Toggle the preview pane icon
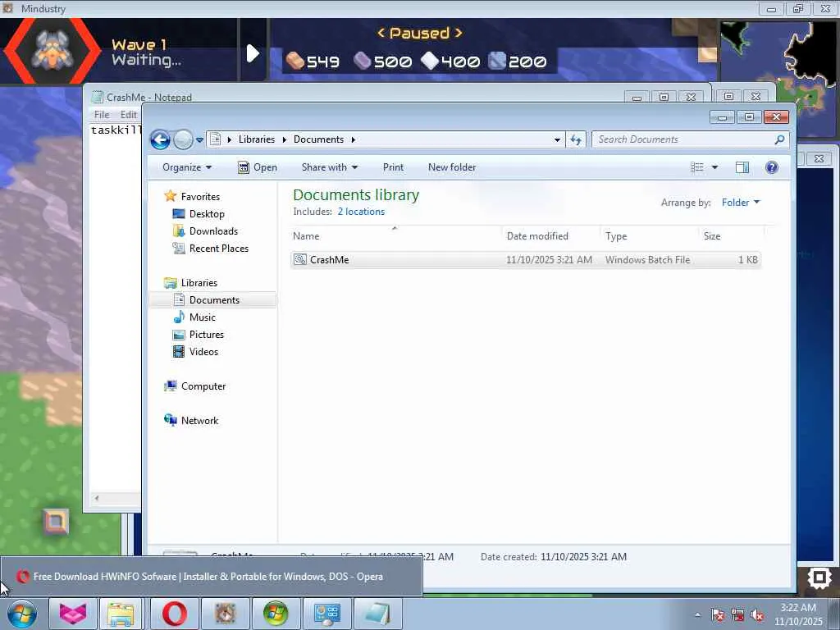This screenshot has width=840, height=630. (x=742, y=167)
